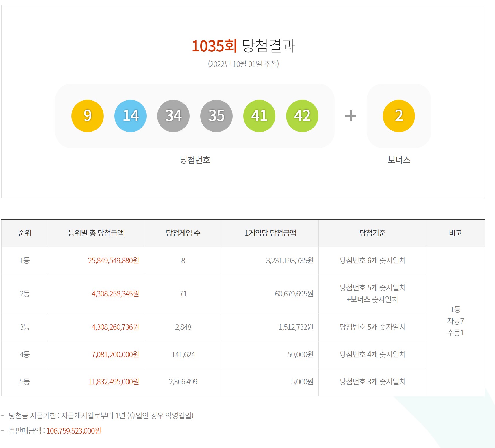Select the 1등 rank cell
Viewport: 495px width, 448px height.
(x=25, y=261)
